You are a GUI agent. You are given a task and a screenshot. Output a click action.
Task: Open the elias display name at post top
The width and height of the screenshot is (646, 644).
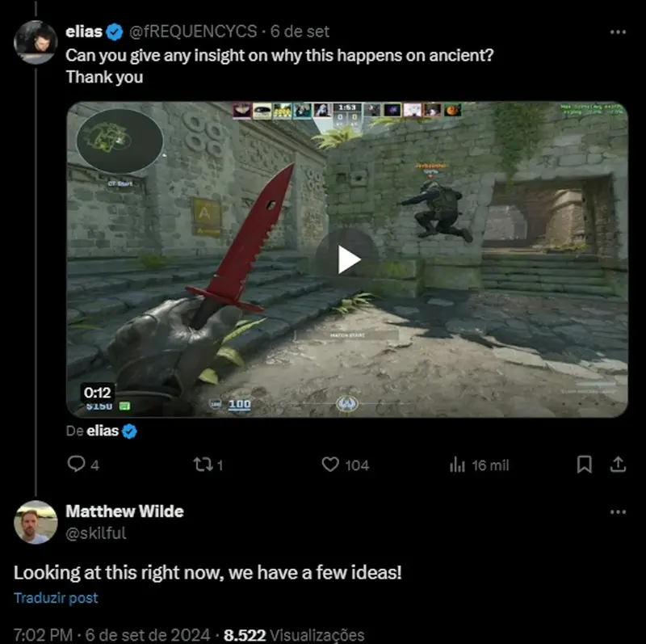pyautogui.click(x=84, y=32)
